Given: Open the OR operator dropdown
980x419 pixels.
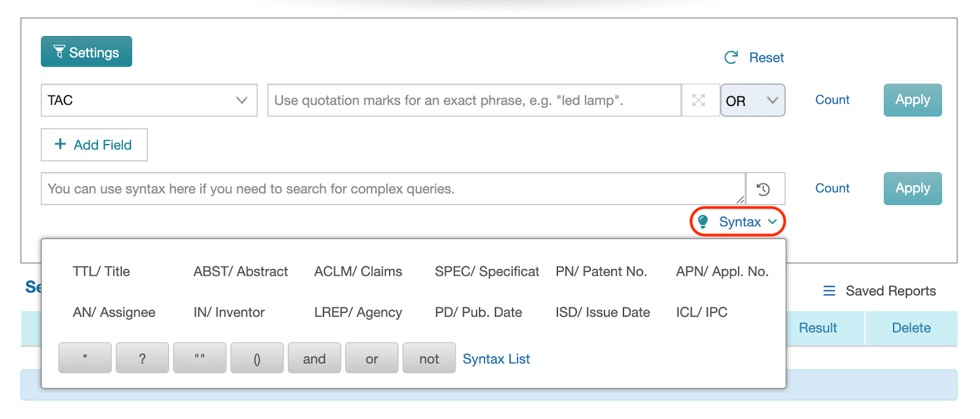Looking at the screenshot, I should pyautogui.click(x=753, y=100).
